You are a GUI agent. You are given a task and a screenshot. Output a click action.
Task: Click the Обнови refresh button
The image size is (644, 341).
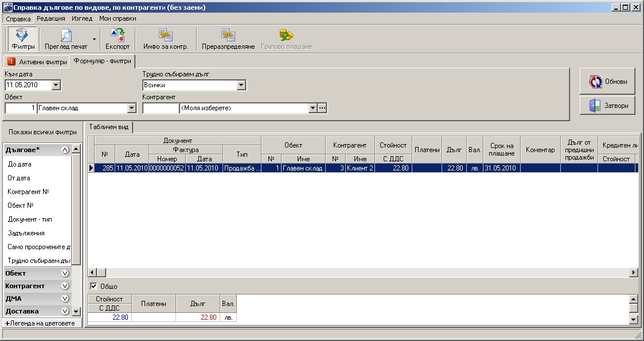[x=607, y=82]
